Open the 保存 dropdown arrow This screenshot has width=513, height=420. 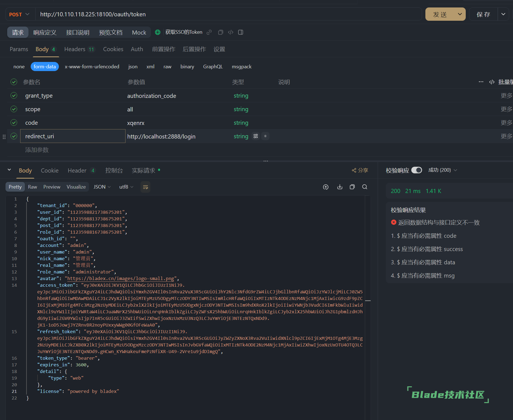tap(503, 14)
